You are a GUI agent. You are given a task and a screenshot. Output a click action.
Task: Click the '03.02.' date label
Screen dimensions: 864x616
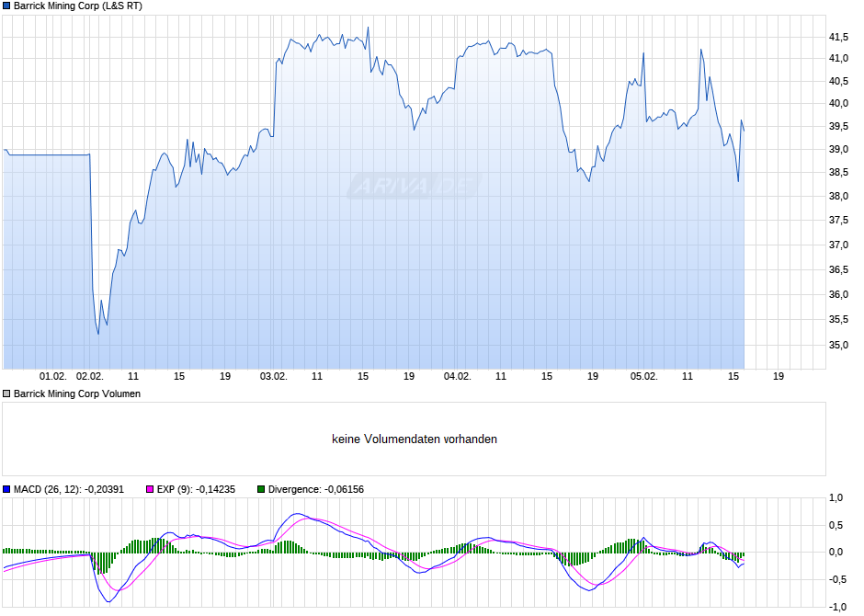coord(273,376)
